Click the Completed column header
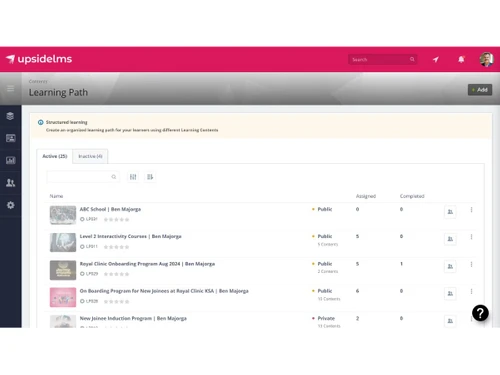 412,196
